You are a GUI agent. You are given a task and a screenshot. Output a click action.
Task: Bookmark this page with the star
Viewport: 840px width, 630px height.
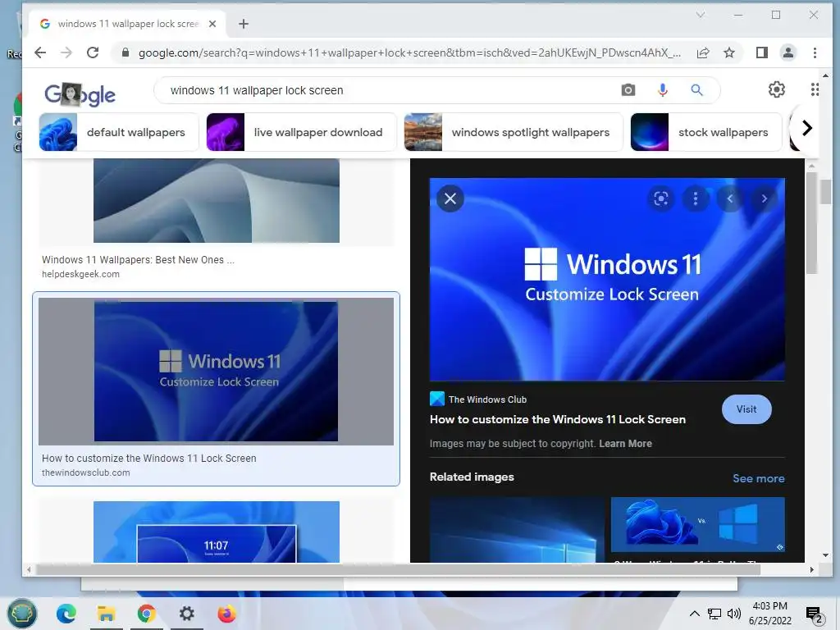[729, 52]
